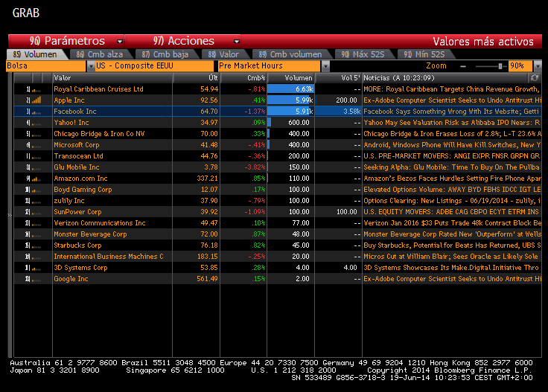The height and width of the screenshot is (392, 548).
Task: Switch to the Máx 52S tab
Action: (x=363, y=54)
